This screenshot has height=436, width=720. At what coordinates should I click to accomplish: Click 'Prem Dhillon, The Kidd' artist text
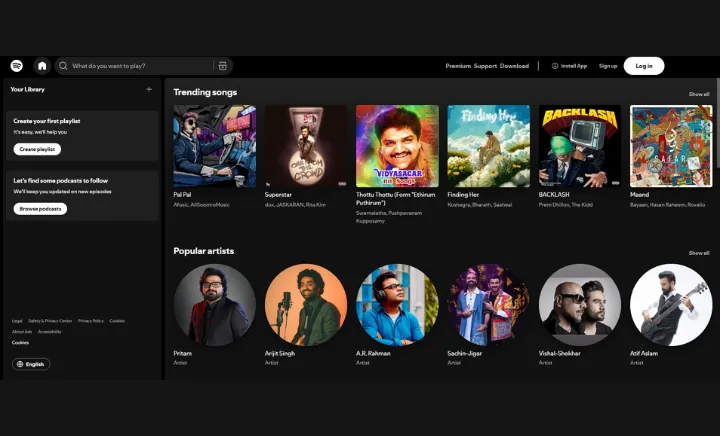[566, 205]
